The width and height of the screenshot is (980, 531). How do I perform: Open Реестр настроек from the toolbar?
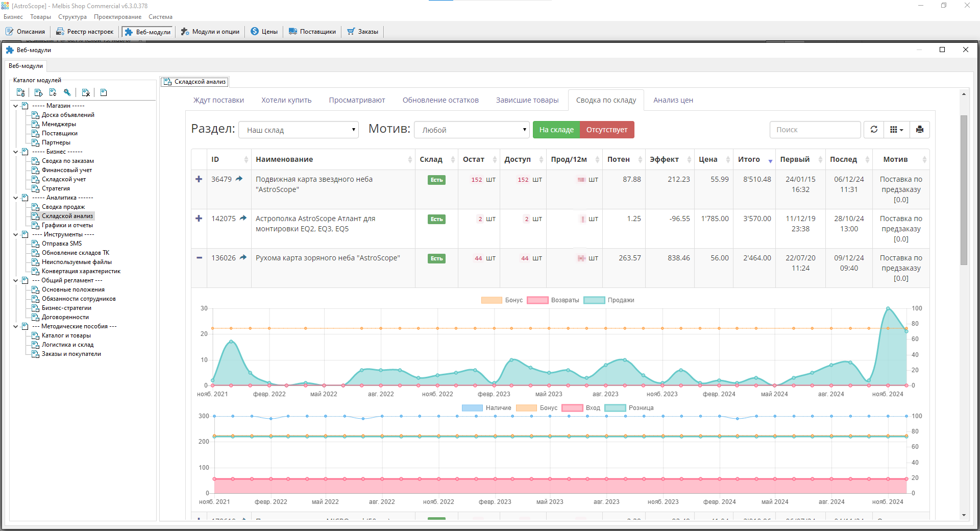point(85,32)
